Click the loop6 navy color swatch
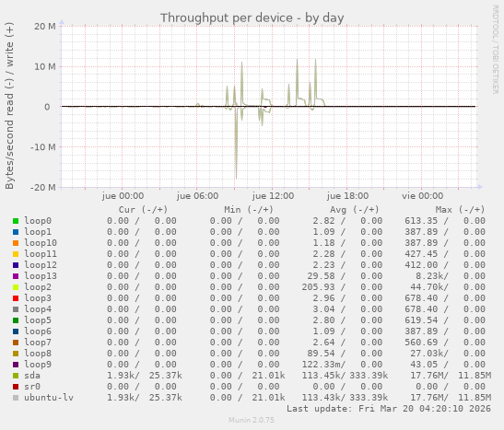This screenshot has width=504, height=430. [x=16, y=331]
